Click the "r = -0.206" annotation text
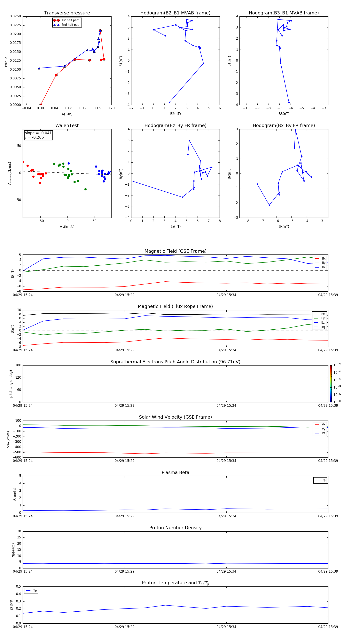This screenshot has height=644, width=351. [x=35, y=137]
